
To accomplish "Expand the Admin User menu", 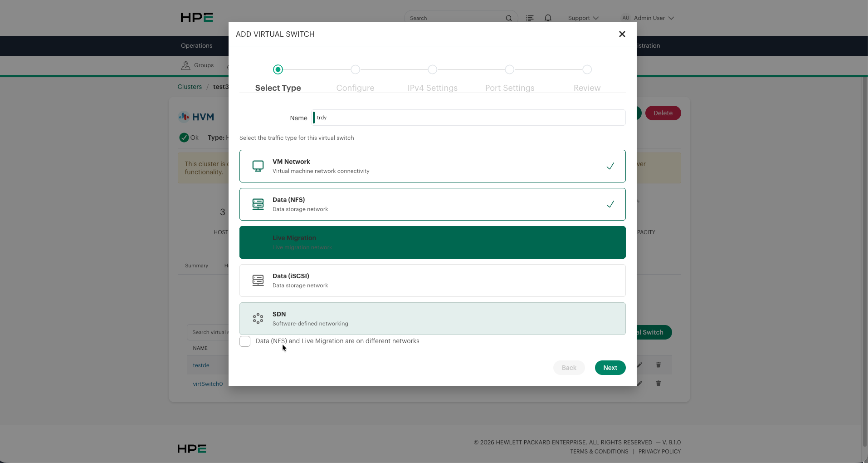I will pos(654,18).
